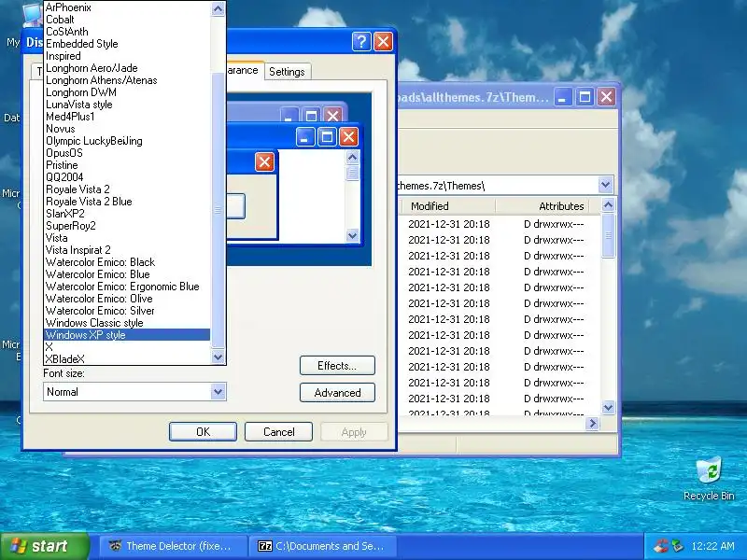This screenshot has height=560, width=747.
Task: Click the Effects... button
Action: [337, 366]
